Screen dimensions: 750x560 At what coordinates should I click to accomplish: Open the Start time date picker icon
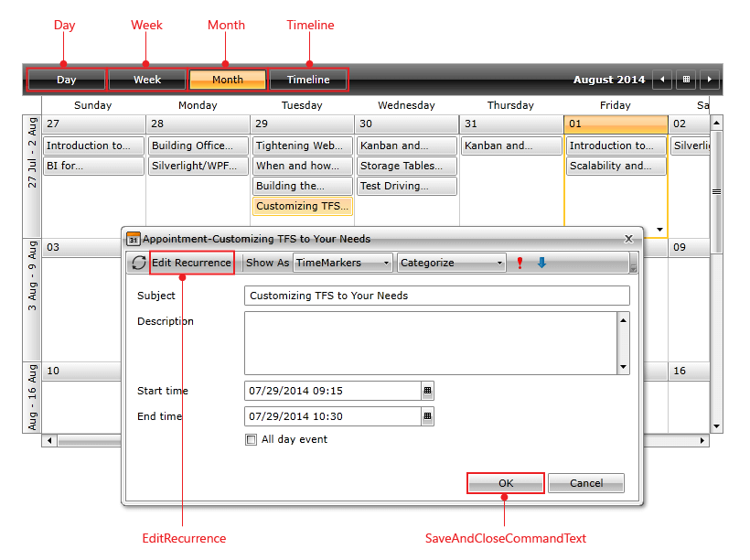click(426, 391)
